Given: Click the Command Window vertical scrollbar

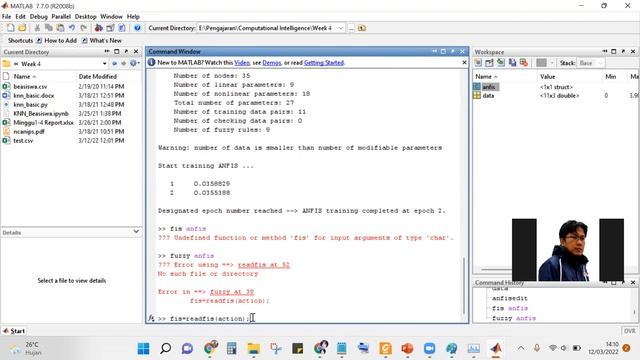Looking at the screenshot, I should point(464,286).
